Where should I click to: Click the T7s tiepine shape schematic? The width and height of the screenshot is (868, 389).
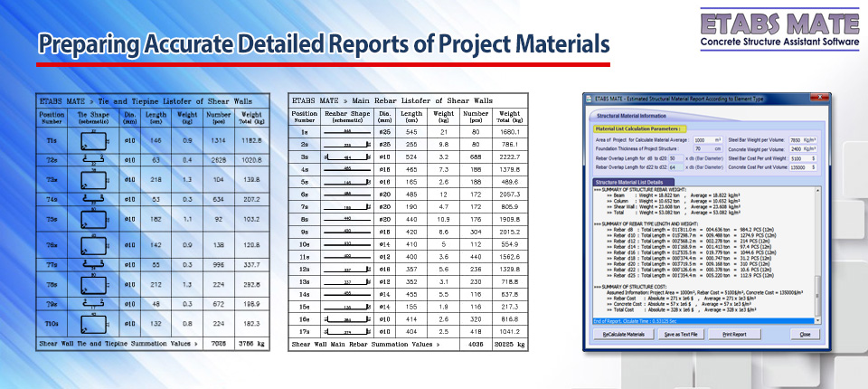pyautogui.click(x=93, y=264)
